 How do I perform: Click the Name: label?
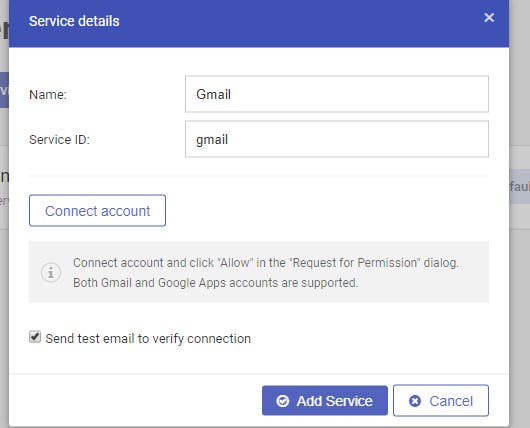click(x=48, y=94)
